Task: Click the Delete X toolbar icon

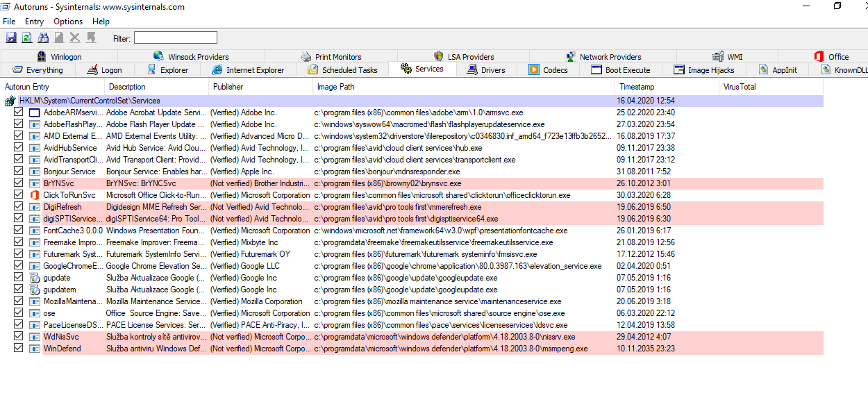Action: [75, 37]
